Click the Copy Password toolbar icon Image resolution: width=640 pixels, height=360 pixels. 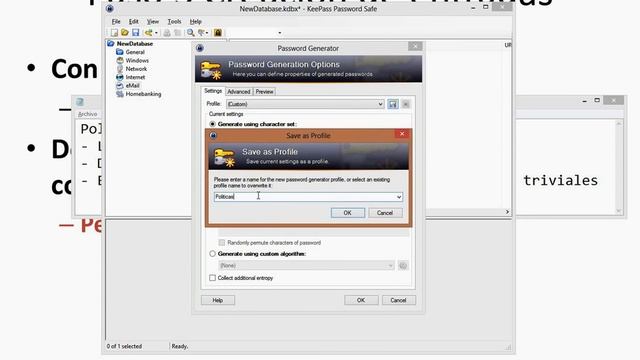click(x=178, y=33)
